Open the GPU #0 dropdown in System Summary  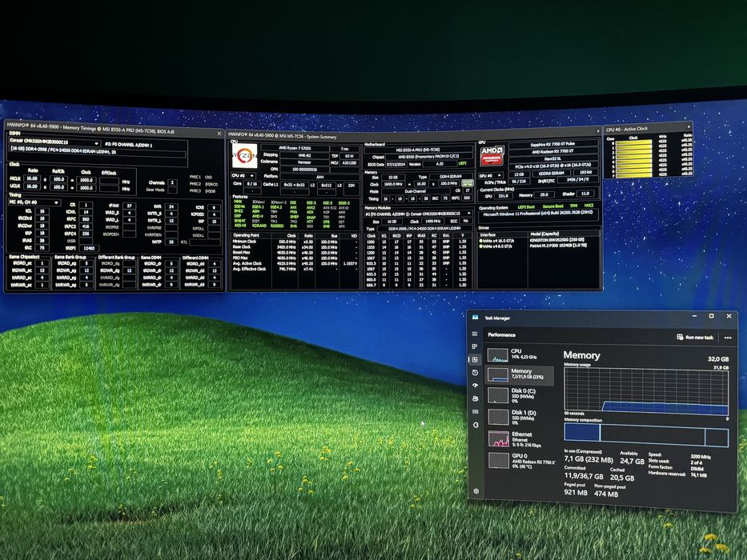point(490,175)
